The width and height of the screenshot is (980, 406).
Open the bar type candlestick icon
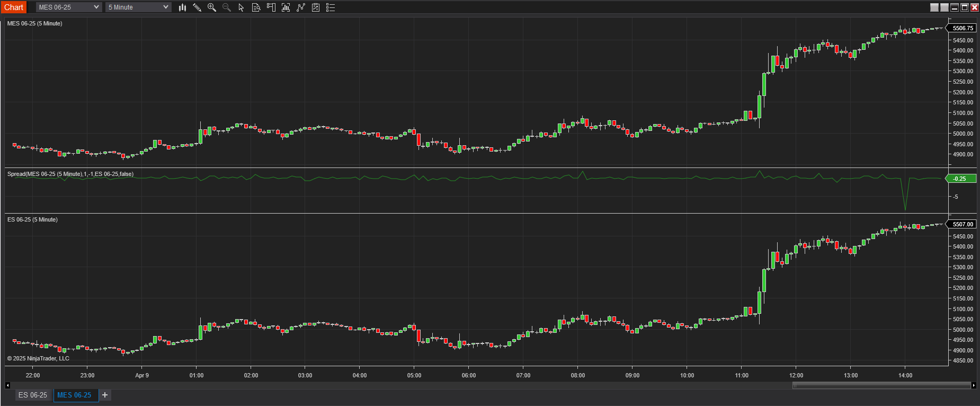pos(182,7)
